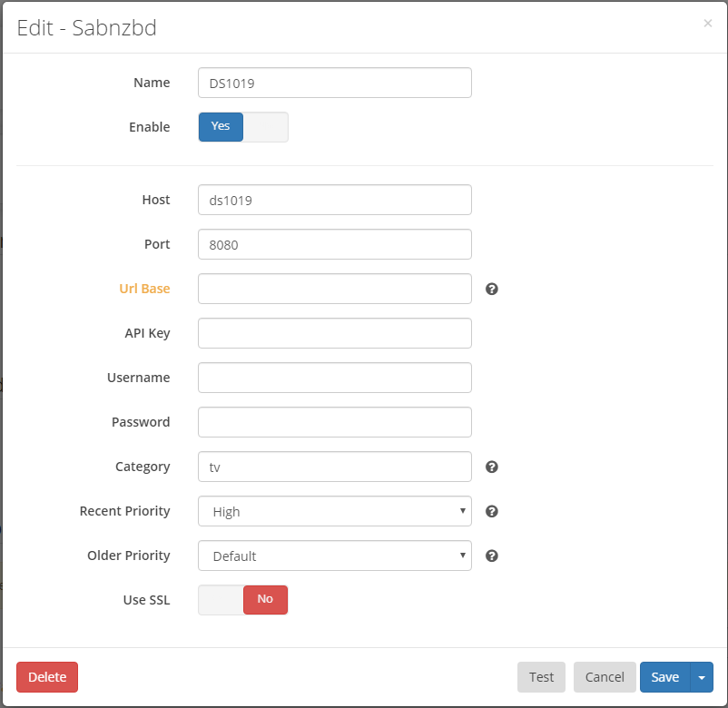Click the Port field showing 8080
The width and height of the screenshot is (728, 708).
(x=334, y=244)
